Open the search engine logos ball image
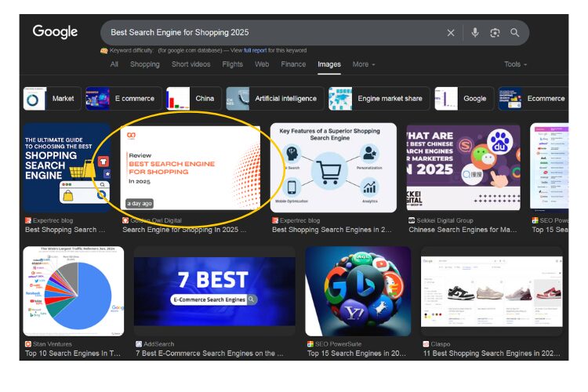This screenshot has height=392, width=588. point(358,291)
